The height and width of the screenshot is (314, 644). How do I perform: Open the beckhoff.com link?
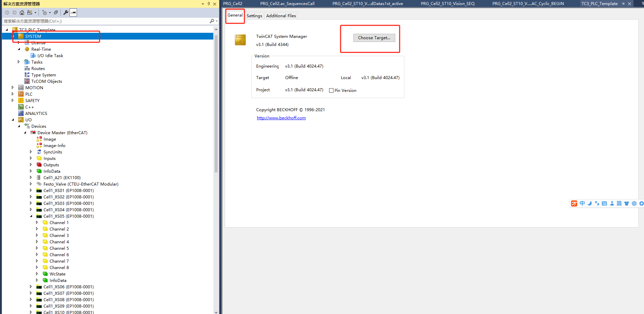click(x=281, y=118)
